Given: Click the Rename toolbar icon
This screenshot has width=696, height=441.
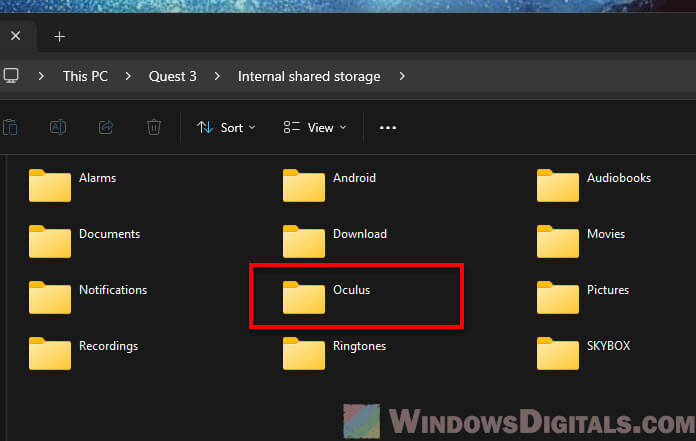Looking at the screenshot, I should [x=58, y=127].
